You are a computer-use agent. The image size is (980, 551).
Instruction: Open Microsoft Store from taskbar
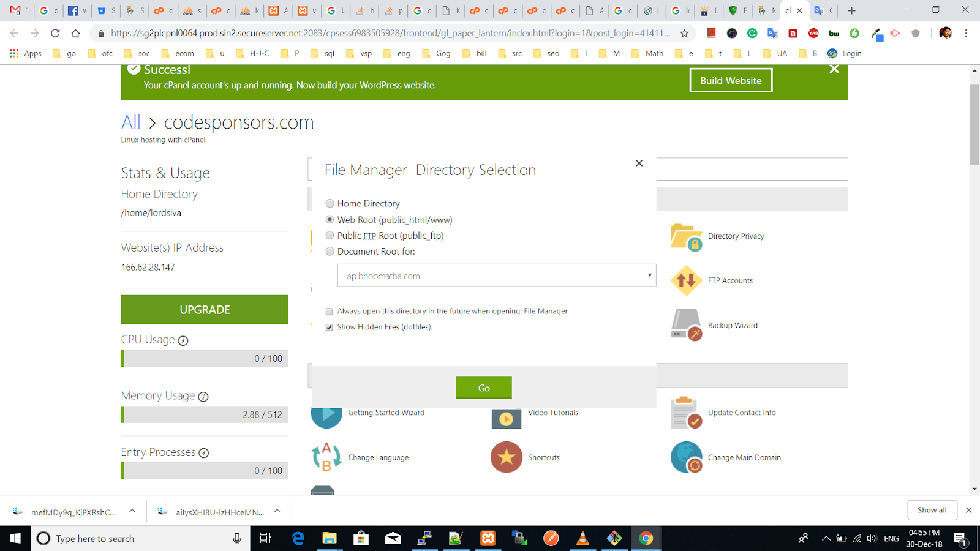(x=361, y=538)
